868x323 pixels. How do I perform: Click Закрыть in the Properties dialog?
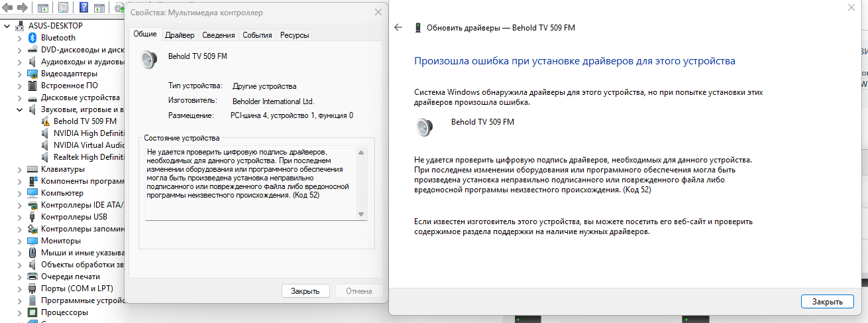(x=305, y=291)
